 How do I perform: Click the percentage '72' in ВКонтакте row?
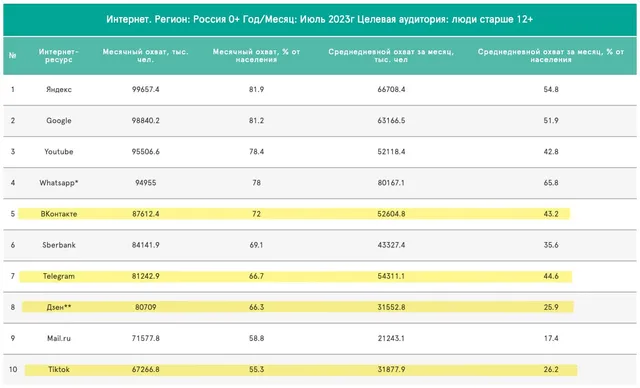tap(256, 214)
